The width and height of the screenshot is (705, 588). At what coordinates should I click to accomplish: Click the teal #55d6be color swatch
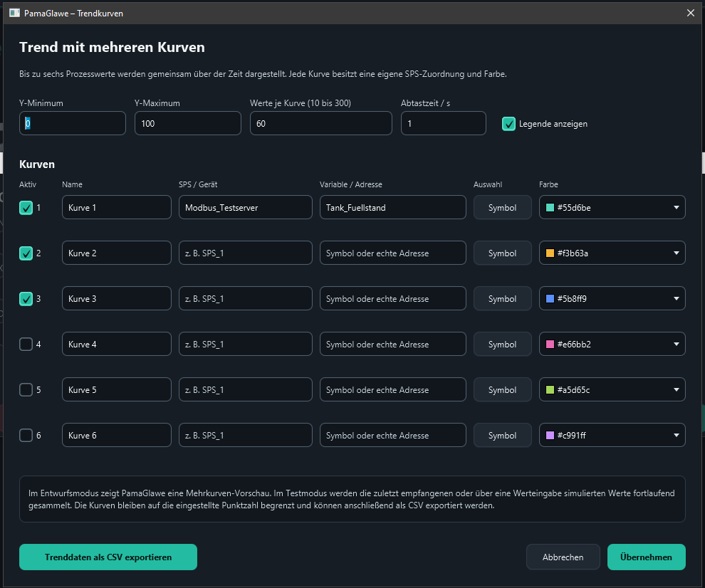pos(550,208)
